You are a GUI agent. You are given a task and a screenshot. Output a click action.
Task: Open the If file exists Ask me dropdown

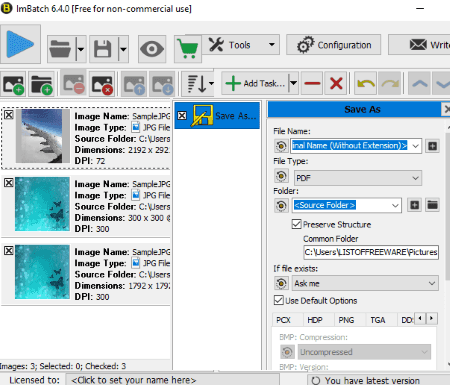tap(432, 283)
